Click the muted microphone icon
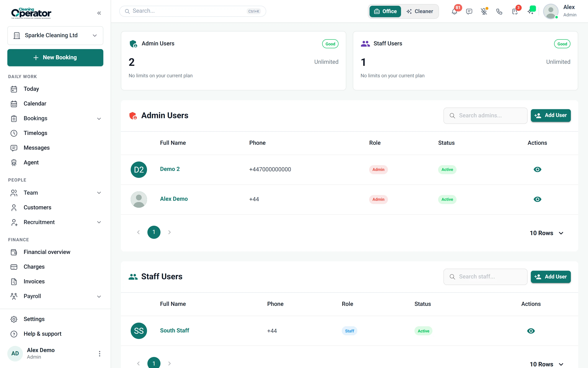Screen dimensions: 588x368 pos(484,11)
